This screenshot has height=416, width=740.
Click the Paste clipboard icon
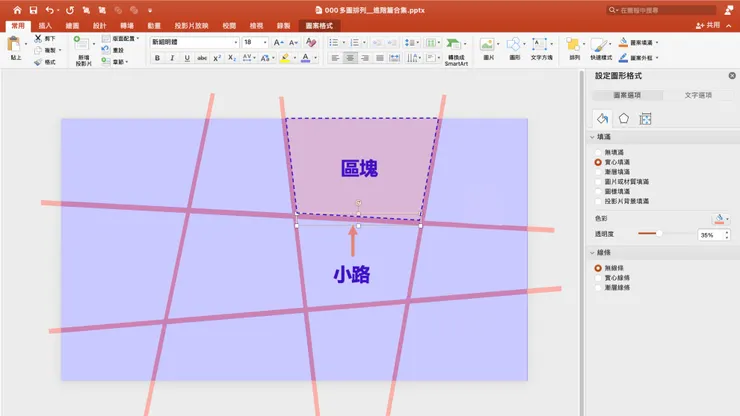14,44
